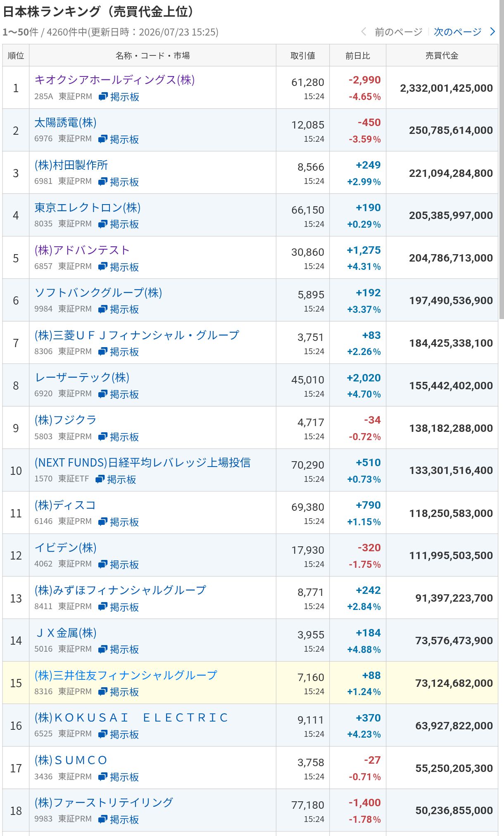Click change +4.88% for JX金属
Image resolution: width=504 pixels, height=836 pixels.
point(364,650)
